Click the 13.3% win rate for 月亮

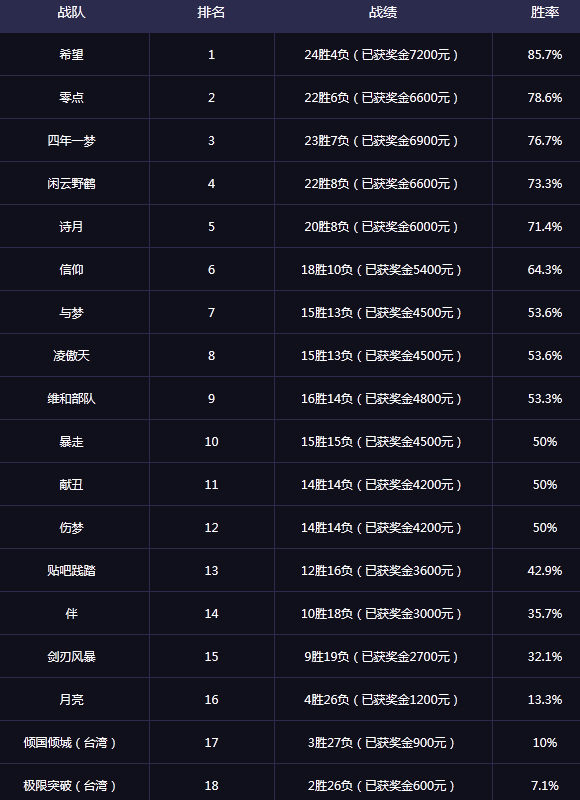pyautogui.click(x=544, y=699)
